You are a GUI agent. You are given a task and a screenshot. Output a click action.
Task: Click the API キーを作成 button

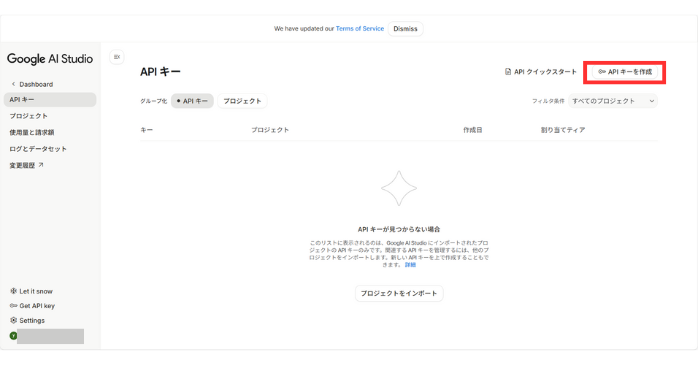[625, 72]
